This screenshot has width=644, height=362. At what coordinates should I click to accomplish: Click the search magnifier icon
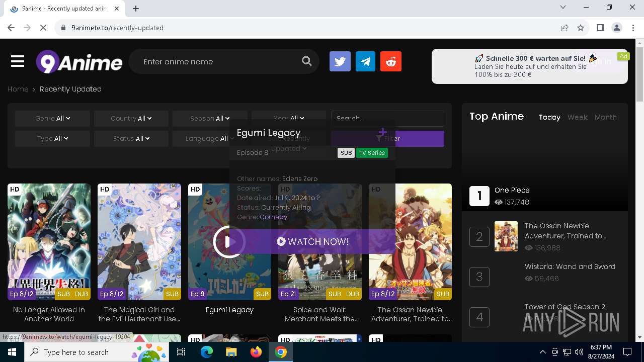[306, 61]
